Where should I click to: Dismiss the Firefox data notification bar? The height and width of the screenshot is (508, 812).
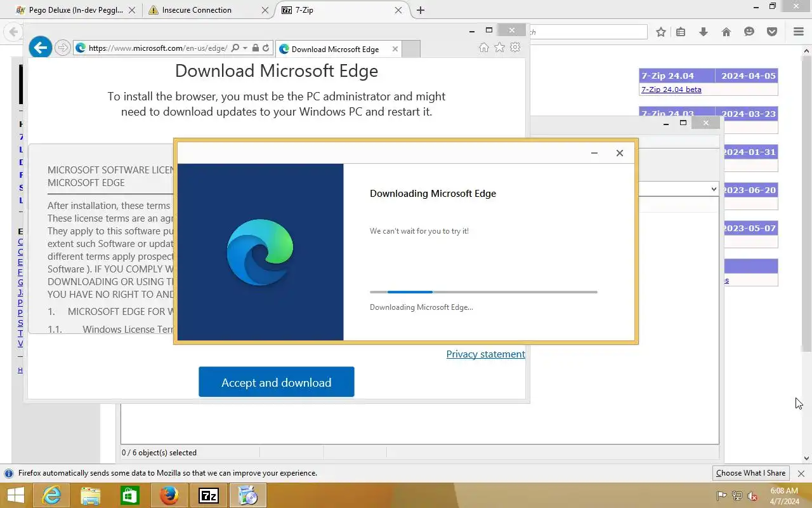pos(801,474)
